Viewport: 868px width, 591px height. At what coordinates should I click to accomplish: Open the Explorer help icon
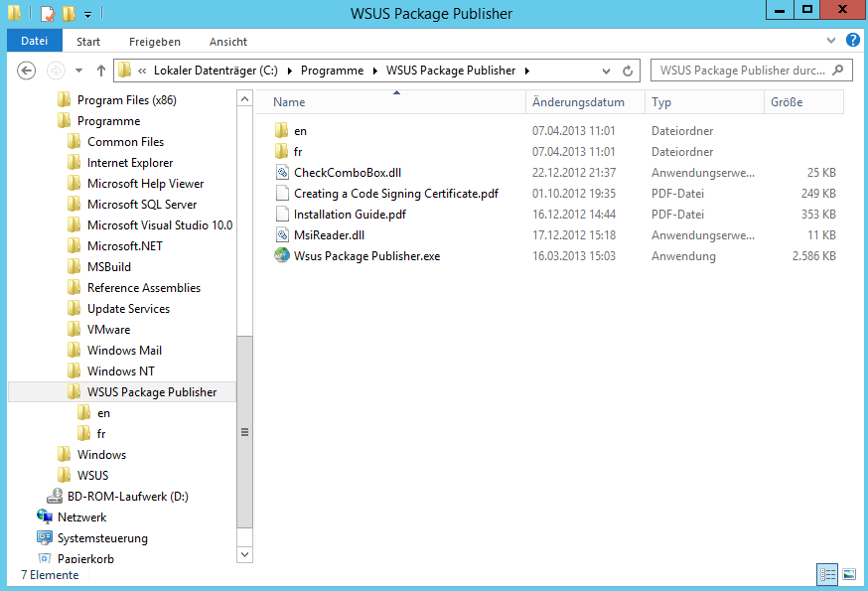click(x=852, y=40)
